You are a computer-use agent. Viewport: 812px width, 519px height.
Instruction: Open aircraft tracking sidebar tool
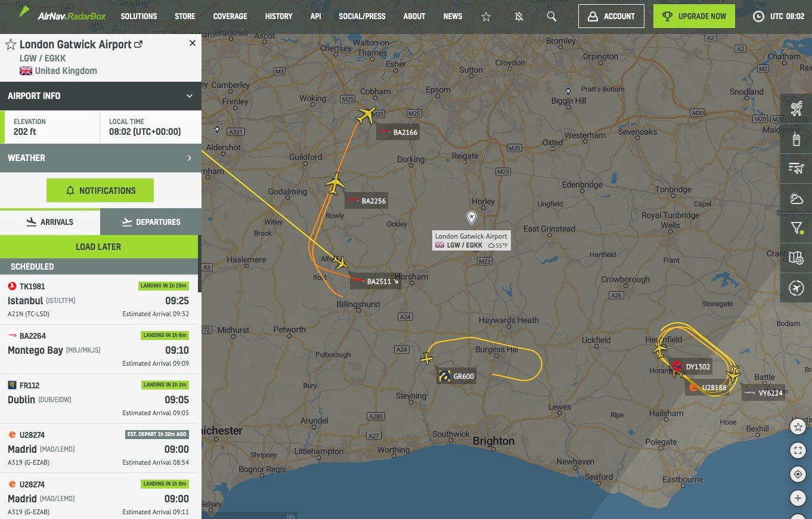796,109
